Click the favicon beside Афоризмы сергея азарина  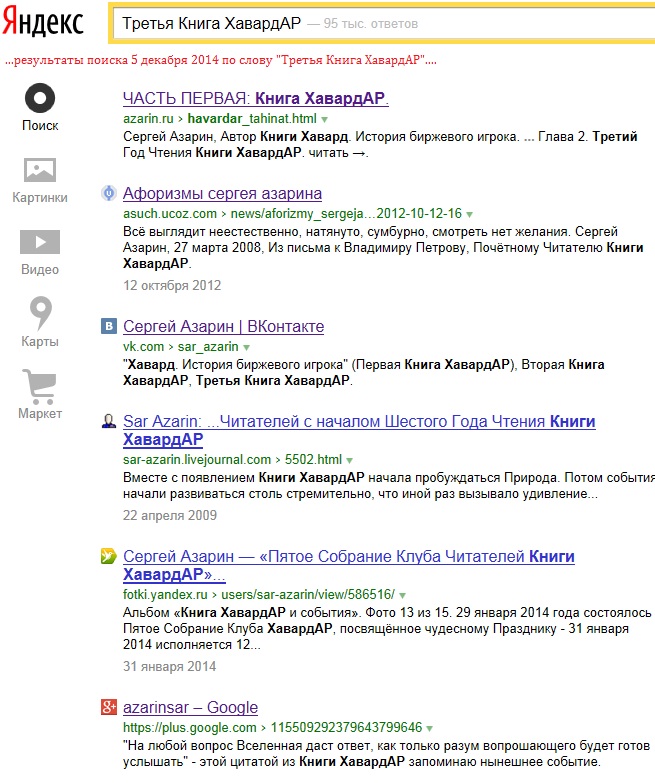109,193
